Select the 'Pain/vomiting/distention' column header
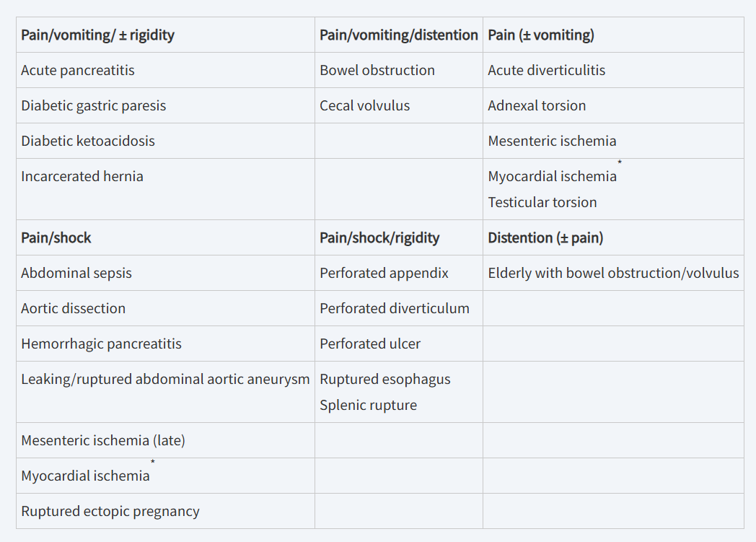Viewport: 756px width, 542px height. point(399,35)
